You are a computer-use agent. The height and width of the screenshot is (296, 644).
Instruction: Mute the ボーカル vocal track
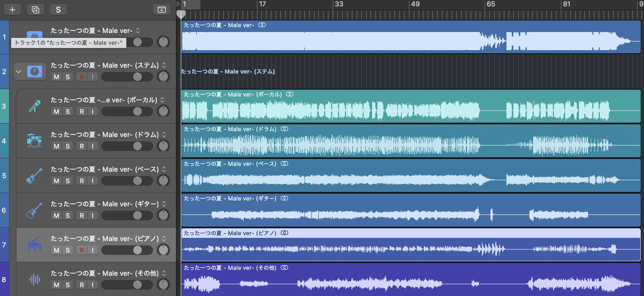(x=57, y=111)
